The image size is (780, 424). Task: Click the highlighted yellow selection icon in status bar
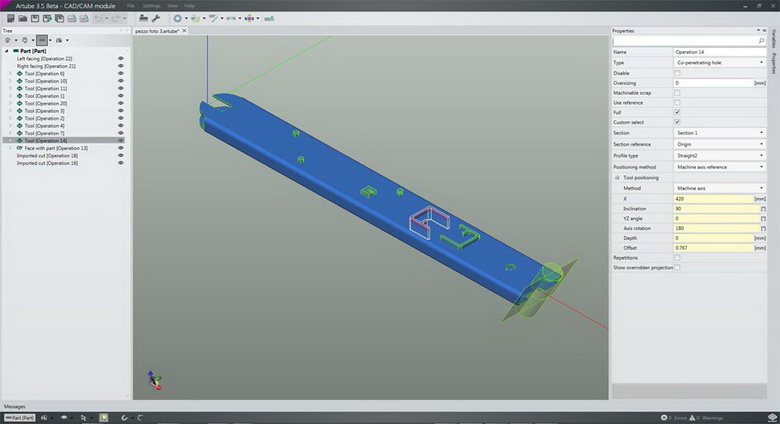[x=103, y=418]
